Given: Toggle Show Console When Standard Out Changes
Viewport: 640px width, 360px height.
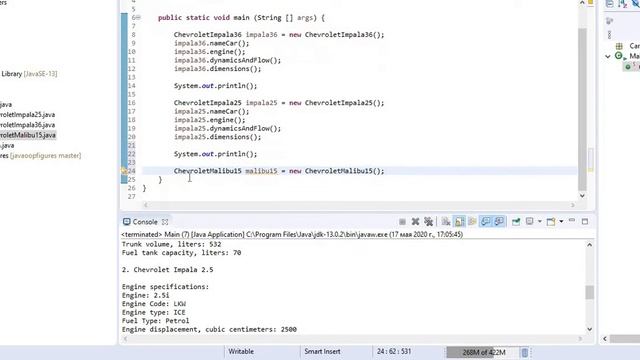Looking at the screenshot, I should [x=485, y=222].
